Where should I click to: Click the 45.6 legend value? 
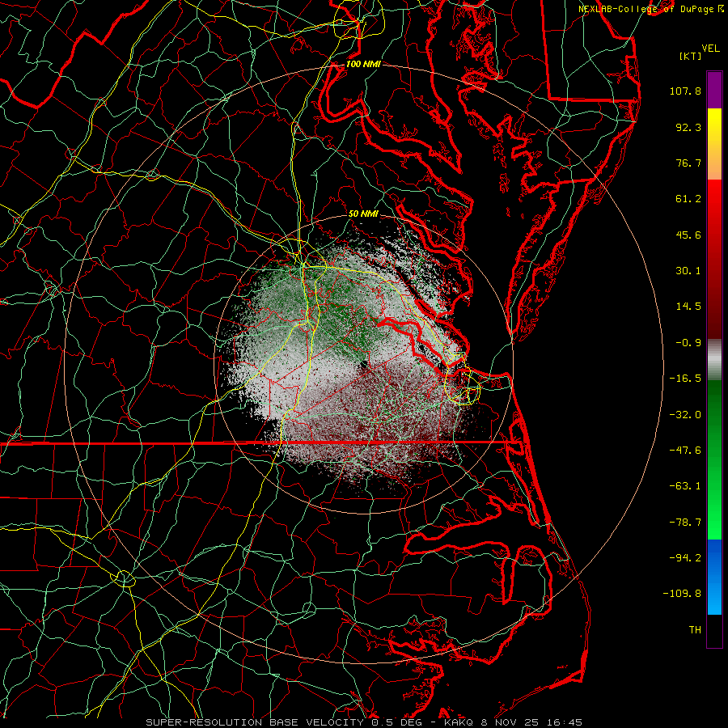tap(688, 235)
